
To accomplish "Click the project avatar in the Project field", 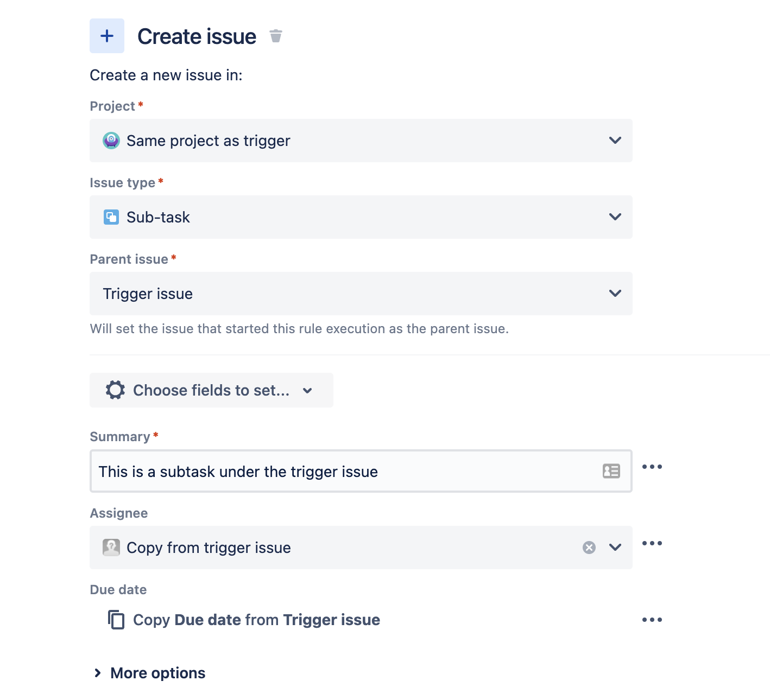I will tap(111, 141).
